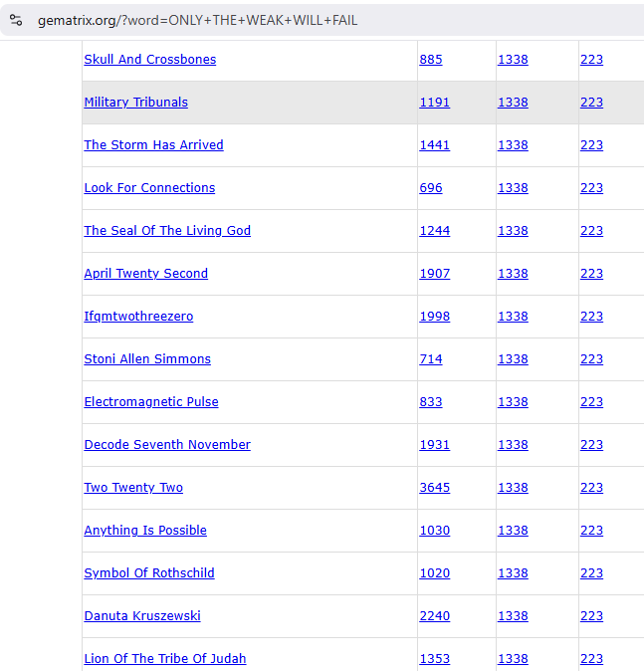Open the Danuta Kruszewski link

tap(142, 616)
